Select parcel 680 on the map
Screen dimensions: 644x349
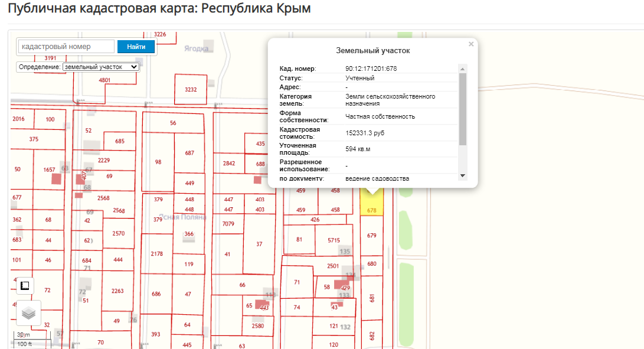pos(372,264)
